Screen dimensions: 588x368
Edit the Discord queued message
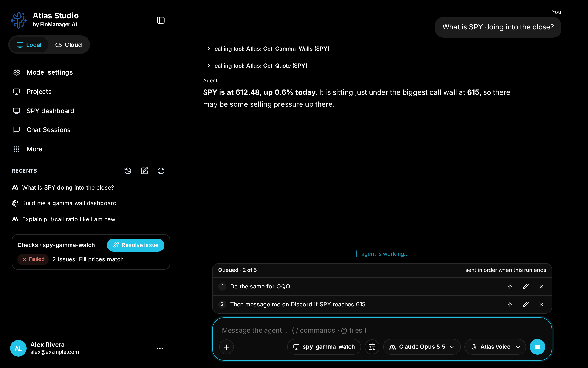pos(526,305)
